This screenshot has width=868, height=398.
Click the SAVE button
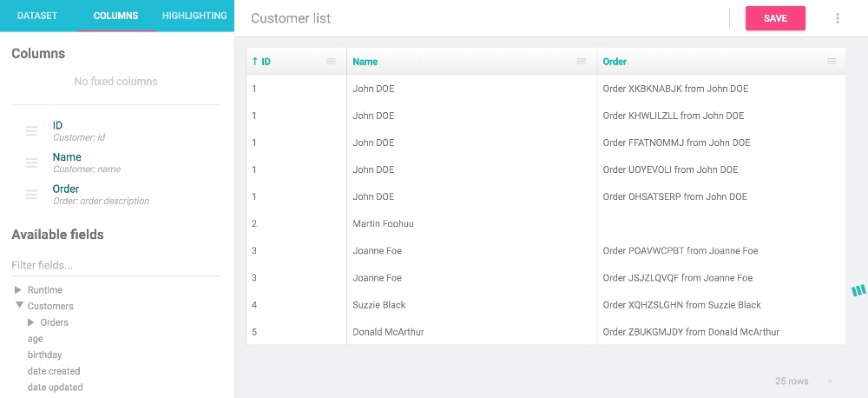775,18
